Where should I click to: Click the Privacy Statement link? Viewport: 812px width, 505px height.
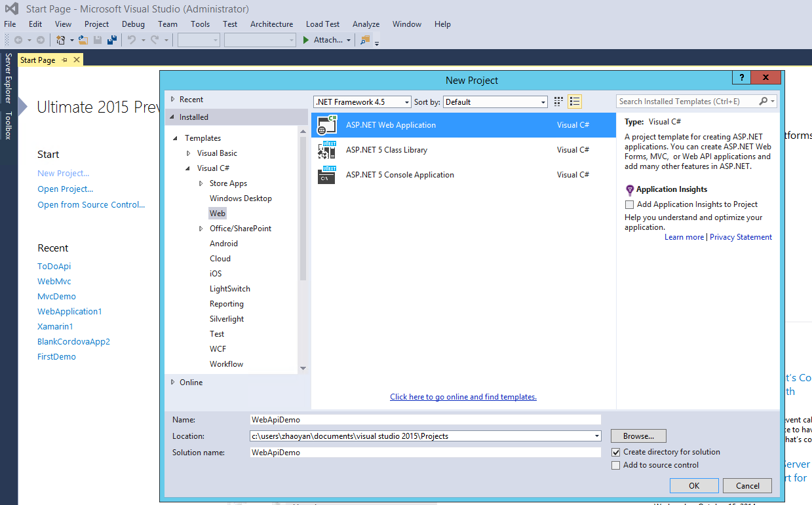[741, 237]
